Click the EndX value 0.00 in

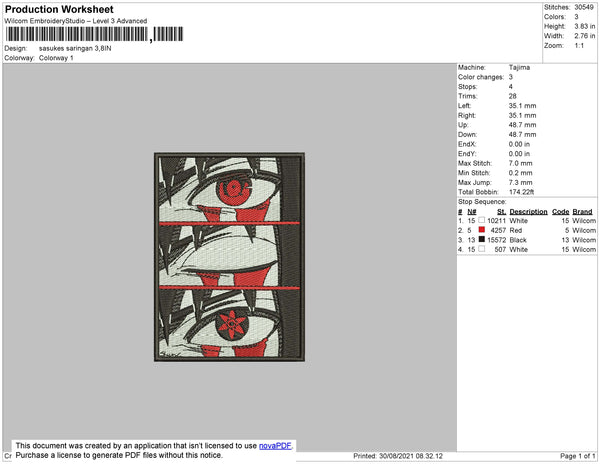[519, 144]
